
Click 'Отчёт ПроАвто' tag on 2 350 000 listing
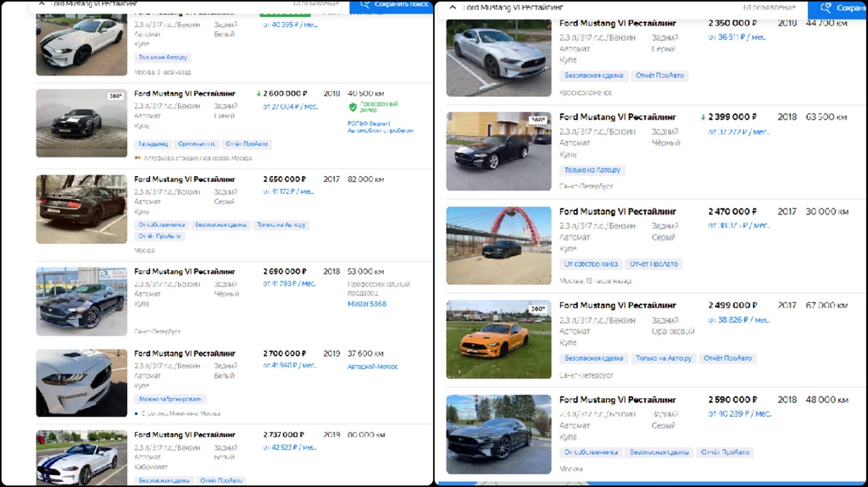click(x=659, y=76)
